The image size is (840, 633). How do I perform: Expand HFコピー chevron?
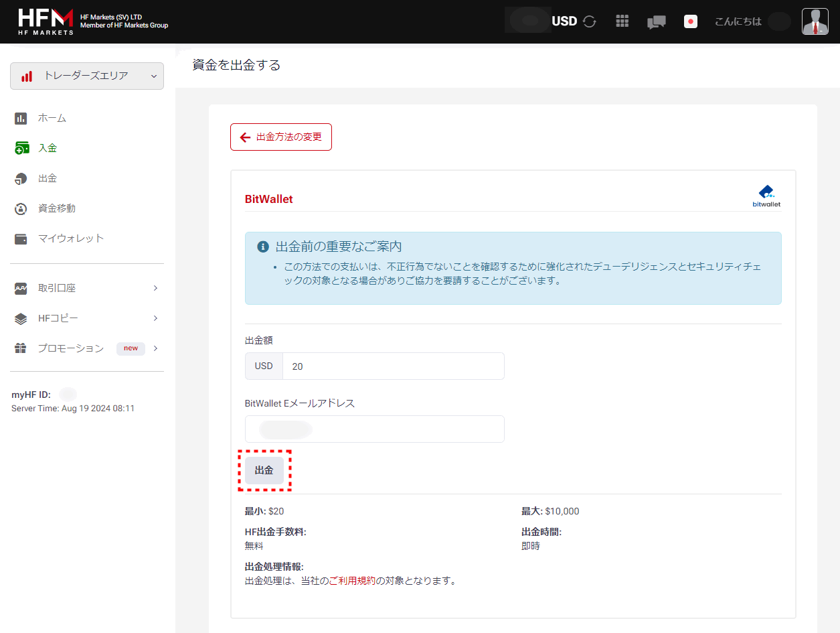(x=155, y=318)
